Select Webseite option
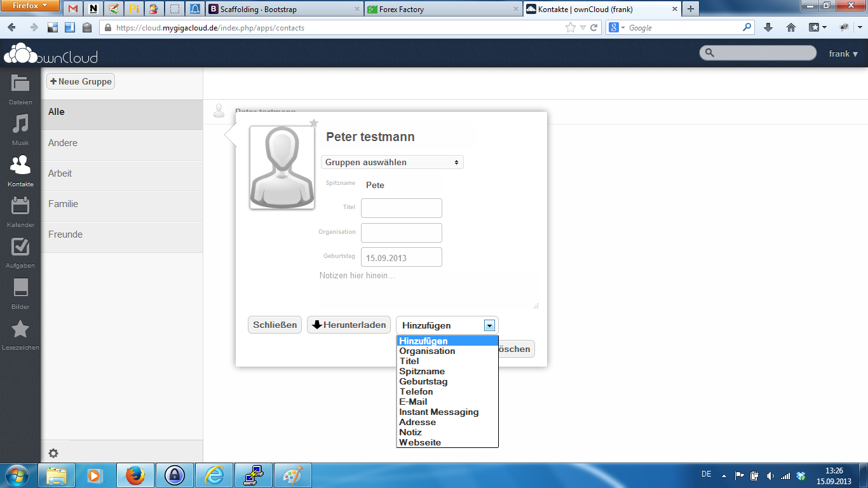This screenshot has height=488, width=868. click(x=447, y=442)
